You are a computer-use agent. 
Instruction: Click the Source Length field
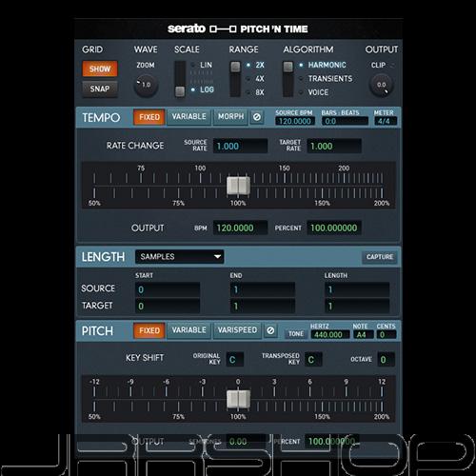(357, 289)
